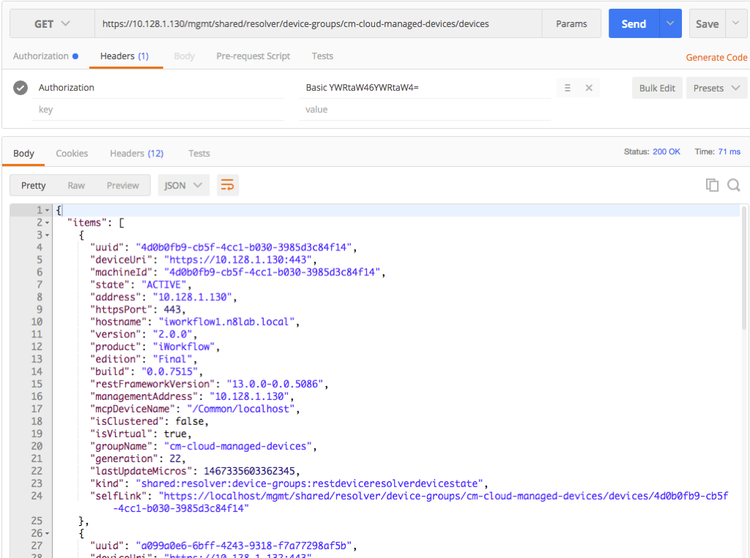The height and width of the screenshot is (558, 750).
Task: Select the Raw response view
Action: [x=76, y=185]
